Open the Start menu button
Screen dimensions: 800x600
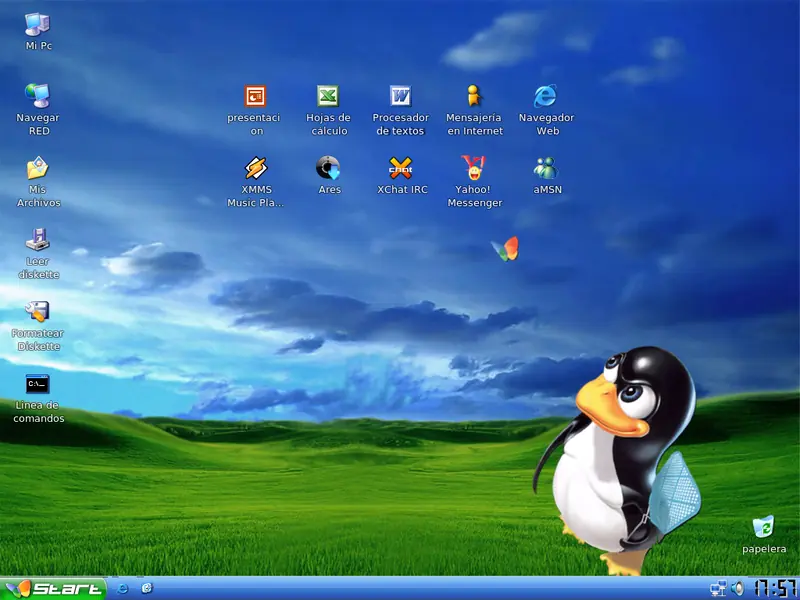point(54,589)
